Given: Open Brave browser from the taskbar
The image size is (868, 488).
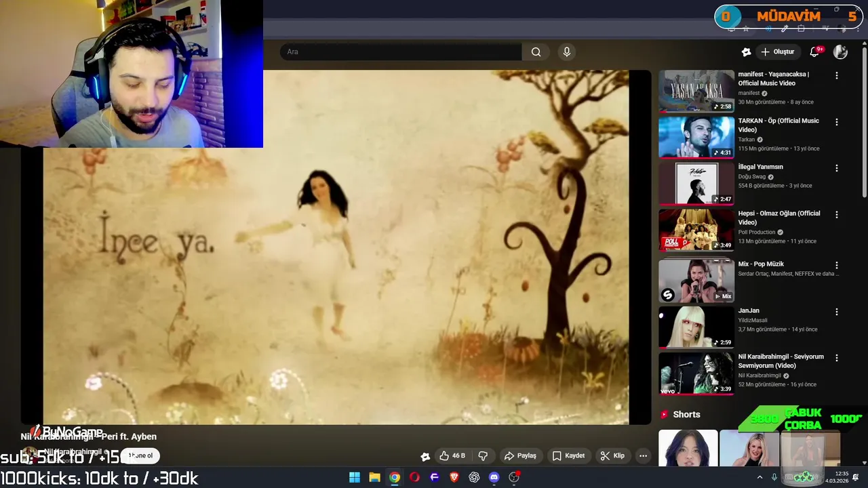Looking at the screenshot, I should [454, 477].
